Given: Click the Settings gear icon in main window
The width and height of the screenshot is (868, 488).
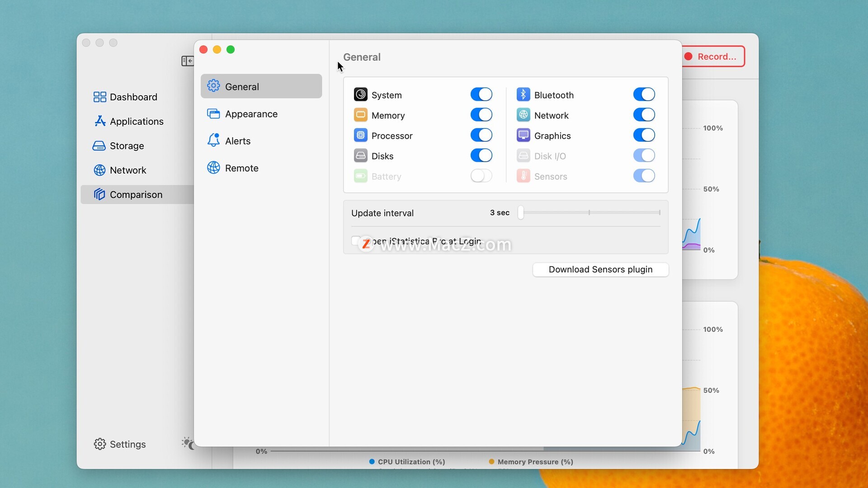Looking at the screenshot, I should point(99,444).
